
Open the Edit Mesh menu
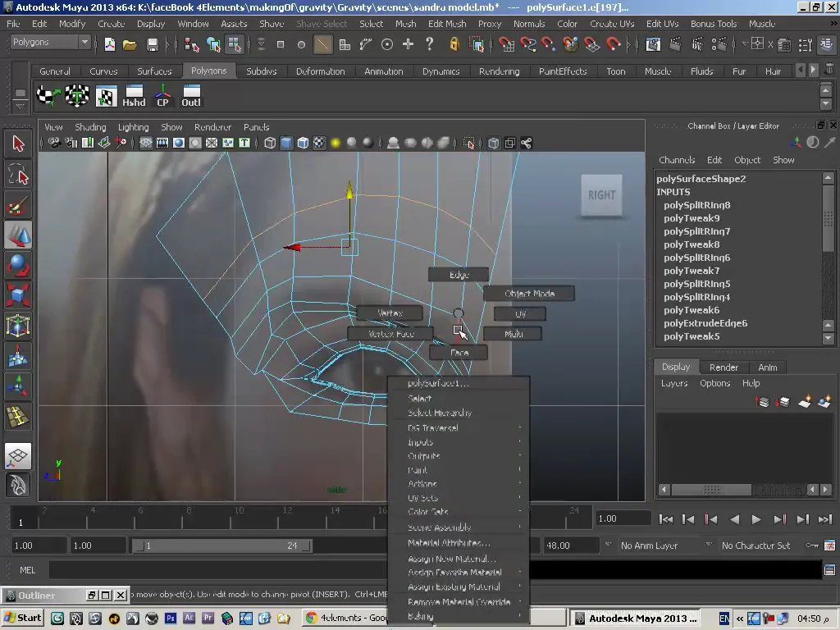coord(447,24)
